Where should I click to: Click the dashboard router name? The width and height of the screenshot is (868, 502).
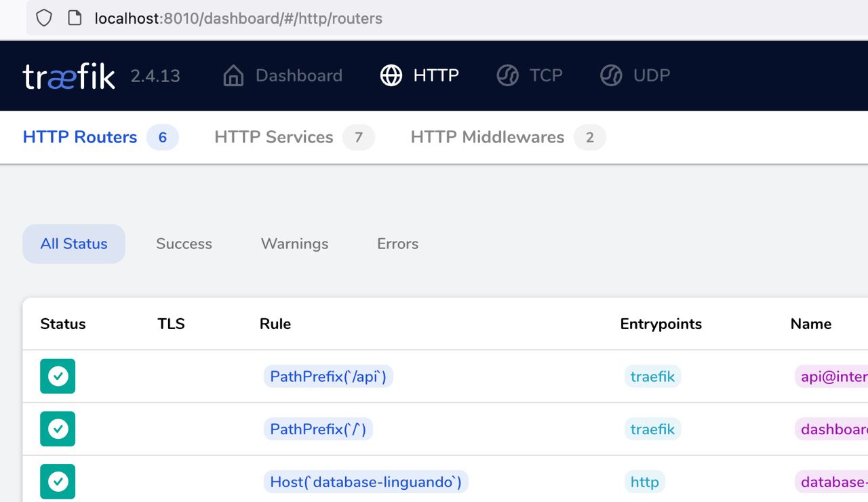tap(831, 429)
